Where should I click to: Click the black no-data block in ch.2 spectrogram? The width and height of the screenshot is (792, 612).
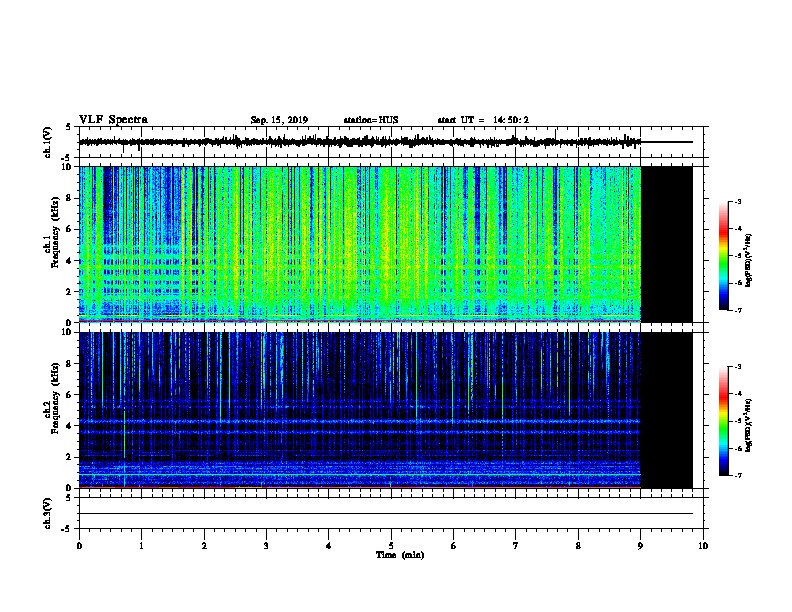(x=667, y=410)
